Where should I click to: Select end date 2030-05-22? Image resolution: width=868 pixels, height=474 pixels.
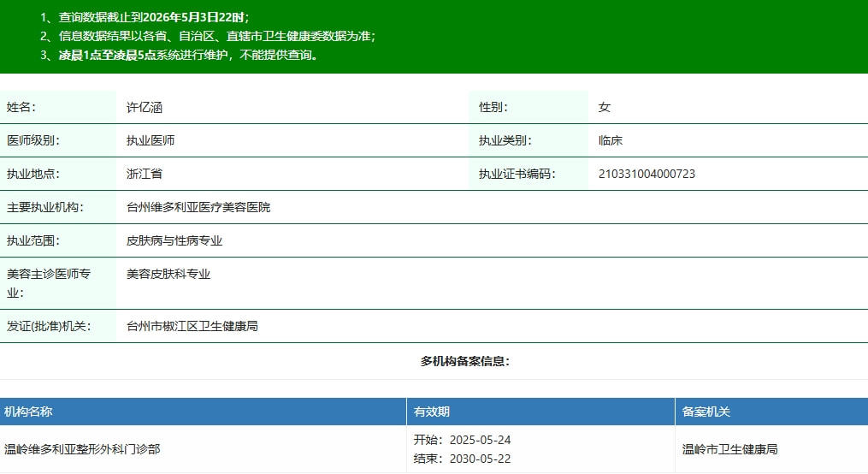(x=480, y=459)
